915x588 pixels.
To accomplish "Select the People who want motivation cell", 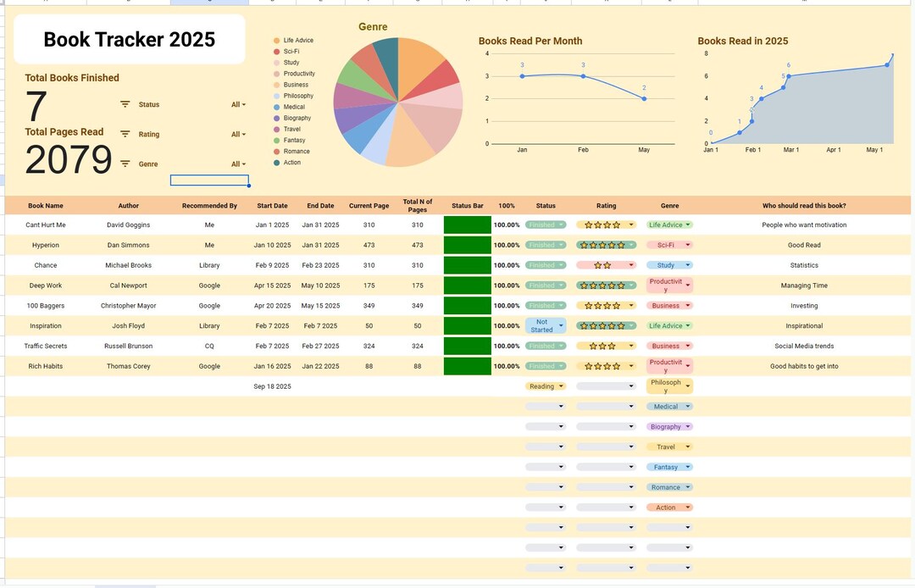I will (804, 225).
